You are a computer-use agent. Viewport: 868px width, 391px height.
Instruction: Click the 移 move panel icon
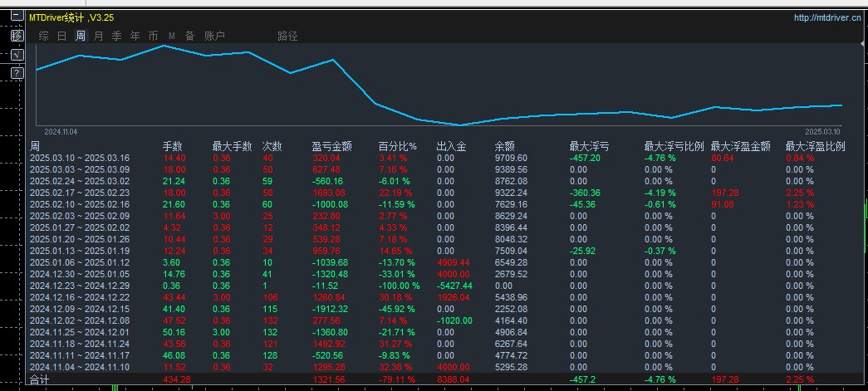pyautogui.click(x=17, y=36)
